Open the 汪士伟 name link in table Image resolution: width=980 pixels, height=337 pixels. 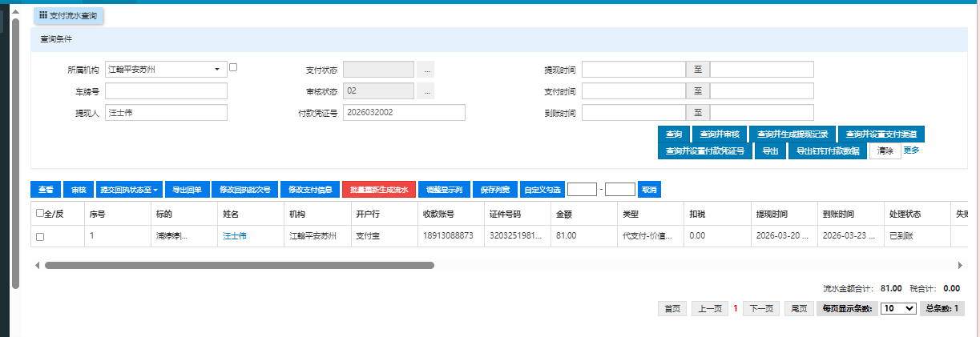[235, 236]
